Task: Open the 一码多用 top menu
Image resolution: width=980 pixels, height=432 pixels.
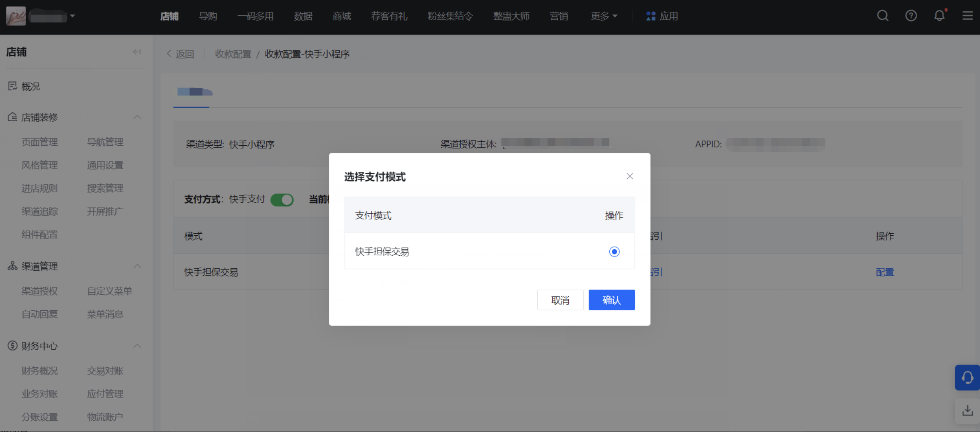Action: click(255, 16)
